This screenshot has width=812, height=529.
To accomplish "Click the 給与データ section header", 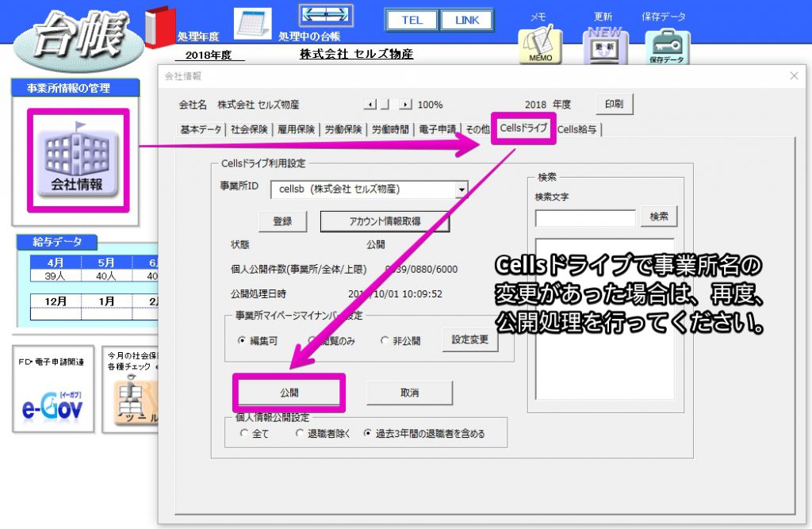I will [x=57, y=242].
